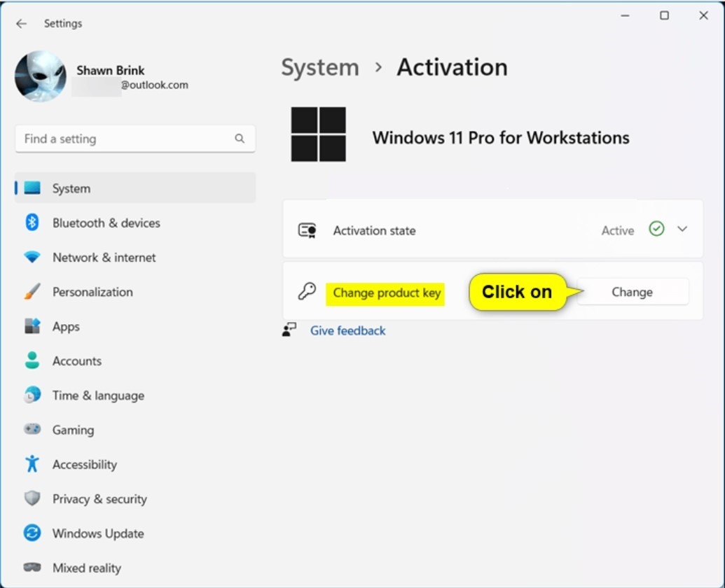This screenshot has width=725, height=588.
Task: Open Time & language settings
Action: 98,395
